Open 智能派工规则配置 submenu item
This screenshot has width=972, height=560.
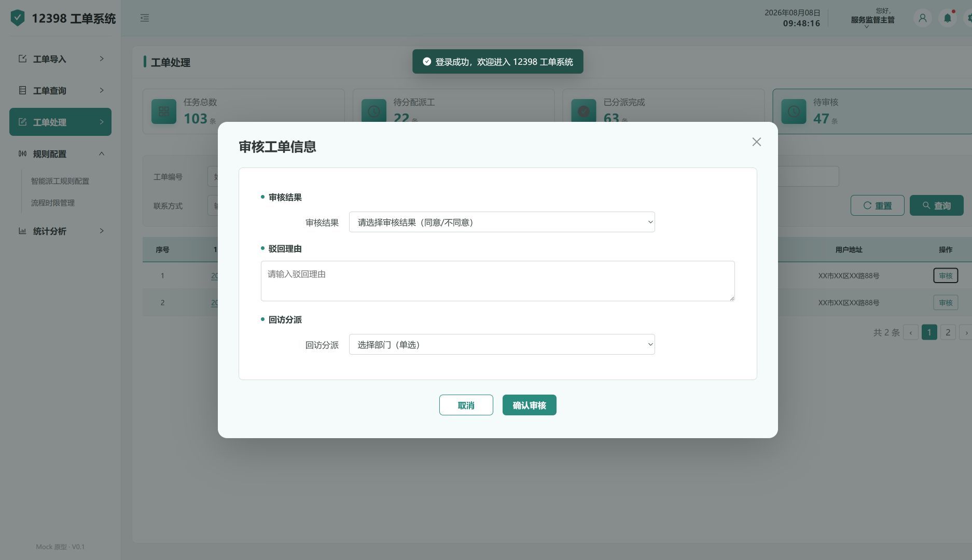(x=60, y=181)
